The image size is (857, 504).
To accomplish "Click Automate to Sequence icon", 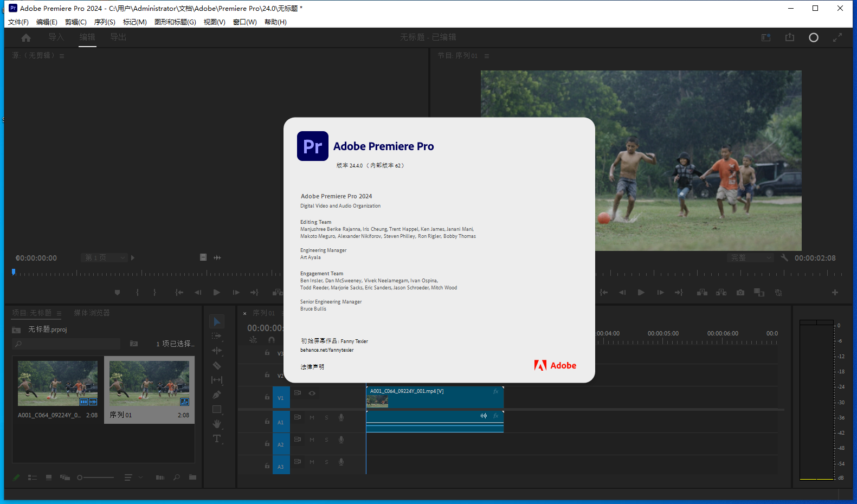I will 160,477.
